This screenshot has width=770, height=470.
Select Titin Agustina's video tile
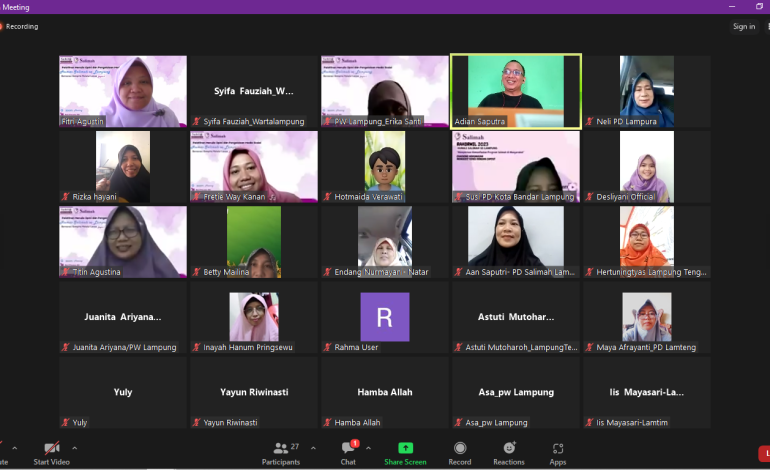123,242
